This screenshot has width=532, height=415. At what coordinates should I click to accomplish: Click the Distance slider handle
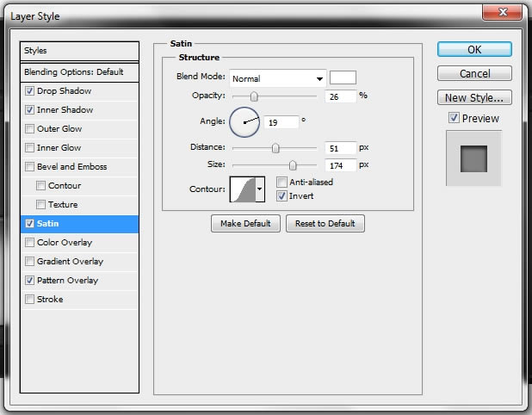[275, 148]
